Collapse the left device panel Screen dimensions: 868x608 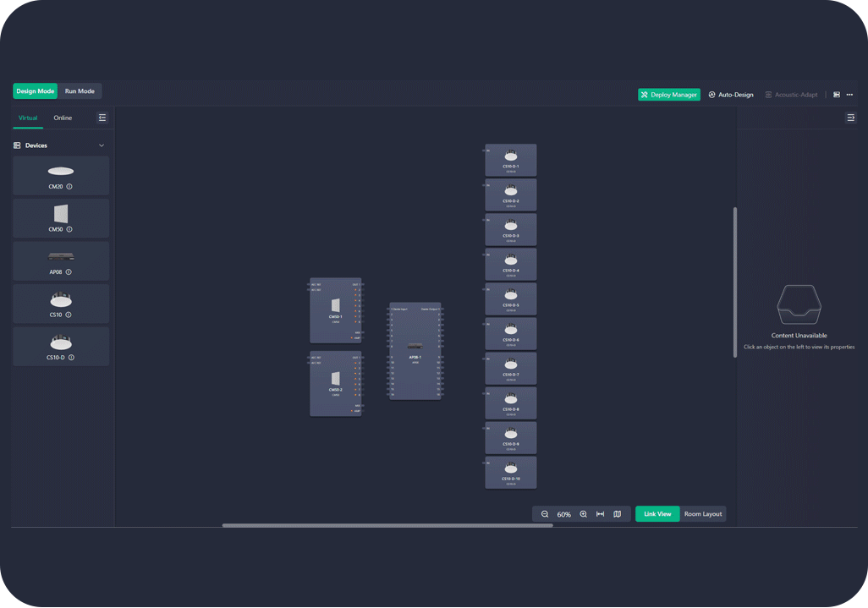[x=102, y=118]
